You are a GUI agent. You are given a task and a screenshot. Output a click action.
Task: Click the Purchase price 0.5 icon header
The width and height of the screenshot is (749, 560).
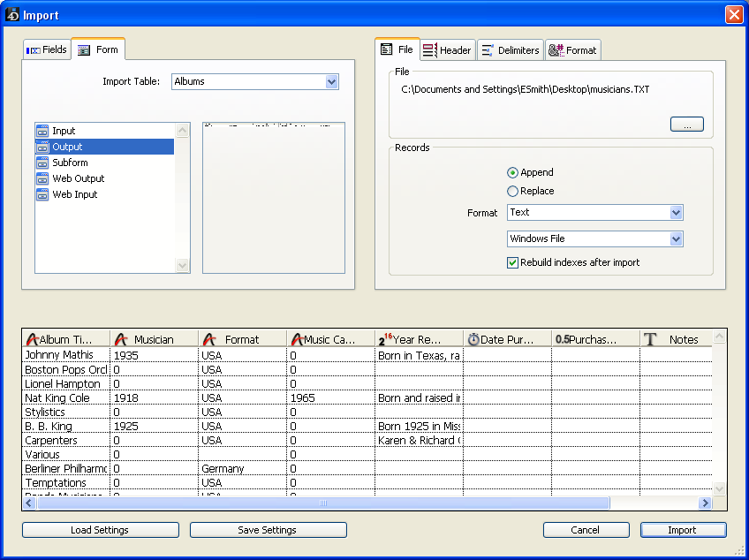[x=562, y=339]
